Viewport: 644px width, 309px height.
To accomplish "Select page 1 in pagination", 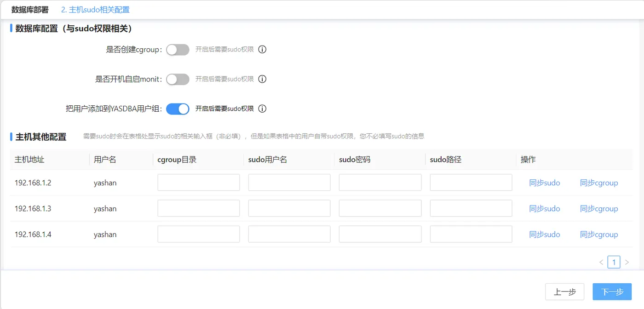I will (614, 262).
